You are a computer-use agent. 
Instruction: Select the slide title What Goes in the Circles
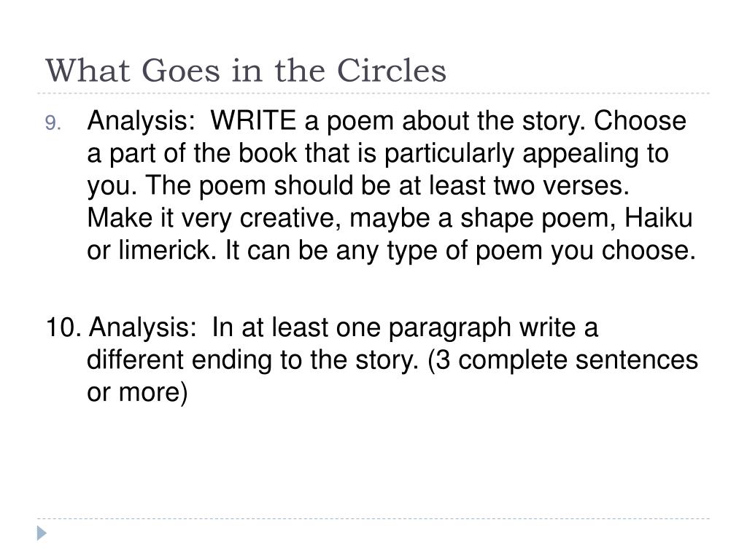point(246,71)
